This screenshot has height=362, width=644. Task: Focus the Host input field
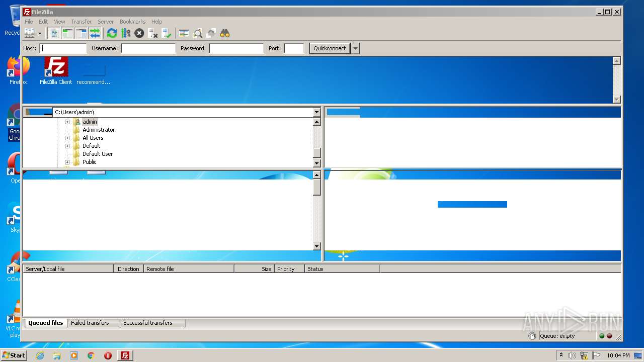[x=63, y=48]
